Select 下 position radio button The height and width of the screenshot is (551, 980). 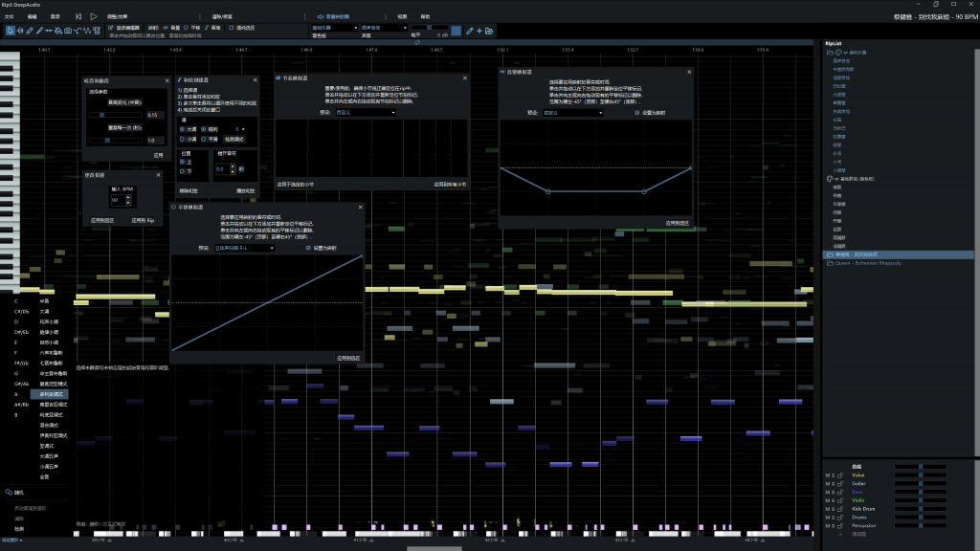tap(183, 170)
